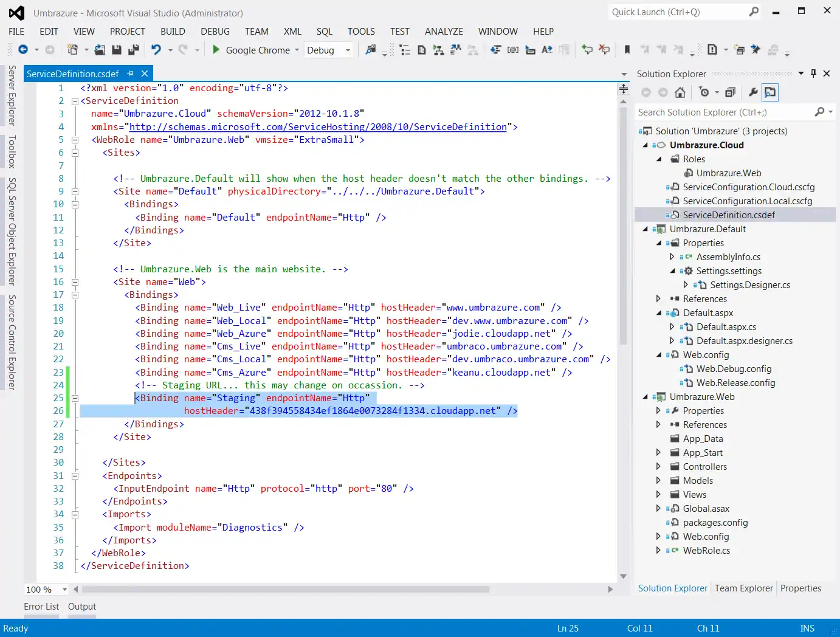840x637 pixels.
Task: Open the BUILD menu
Action: pyautogui.click(x=173, y=31)
